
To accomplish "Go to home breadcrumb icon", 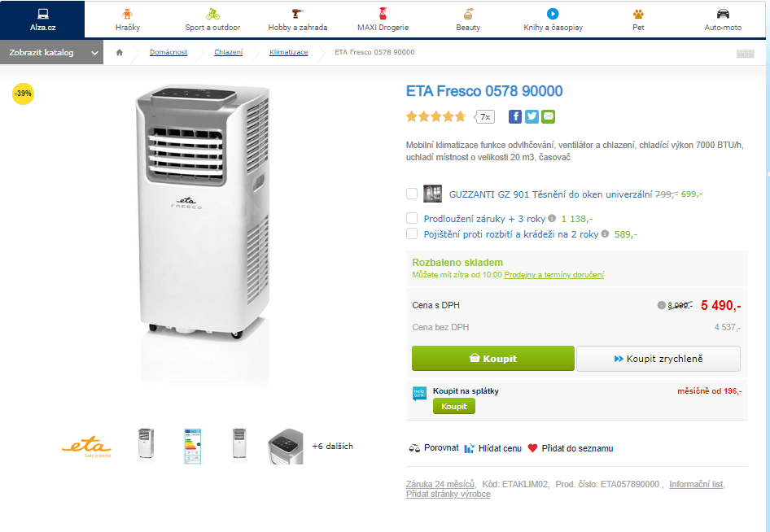I will click(x=120, y=53).
